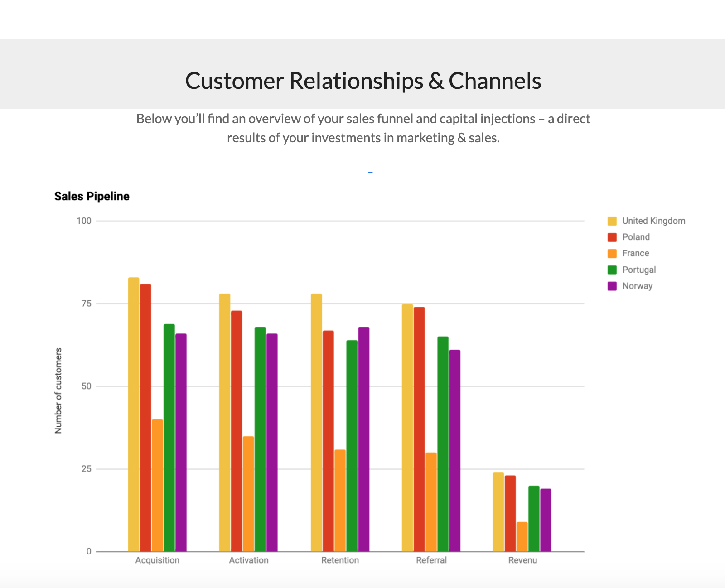The height and width of the screenshot is (588, 725).
Task: Click the France bar in Referral
Action: [x=431, y=502]
